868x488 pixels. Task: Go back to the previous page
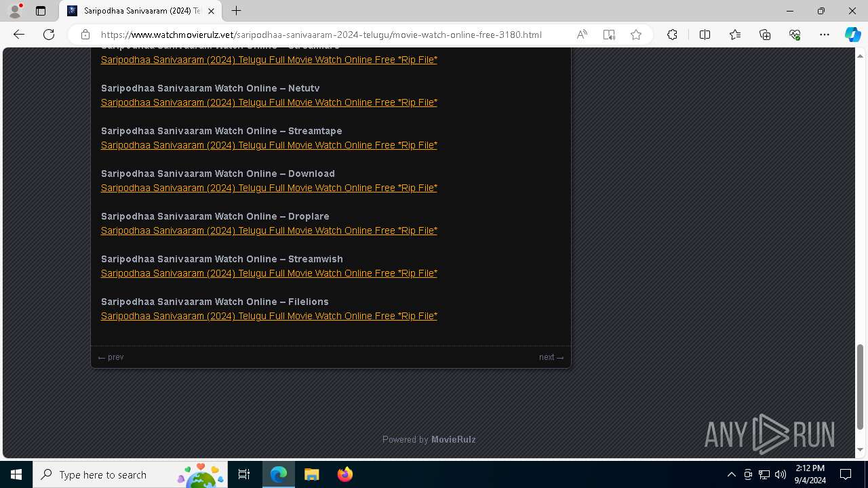(x=19, y=35)
